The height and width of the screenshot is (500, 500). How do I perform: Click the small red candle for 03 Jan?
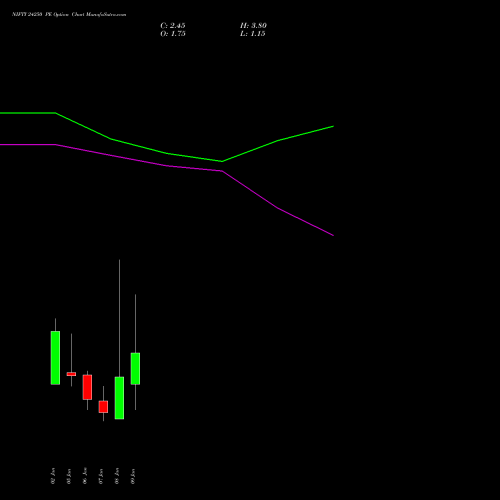point(71,374)
